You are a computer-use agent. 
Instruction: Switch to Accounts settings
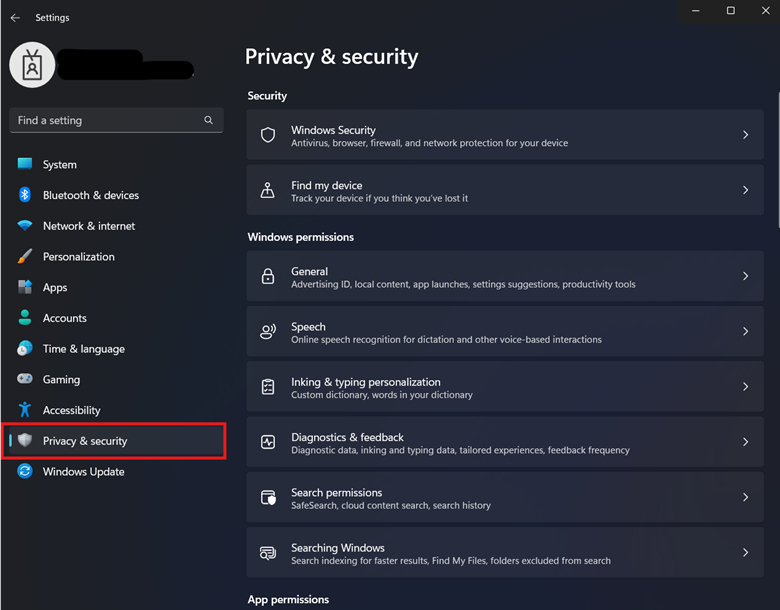click(x=116, y=318)
